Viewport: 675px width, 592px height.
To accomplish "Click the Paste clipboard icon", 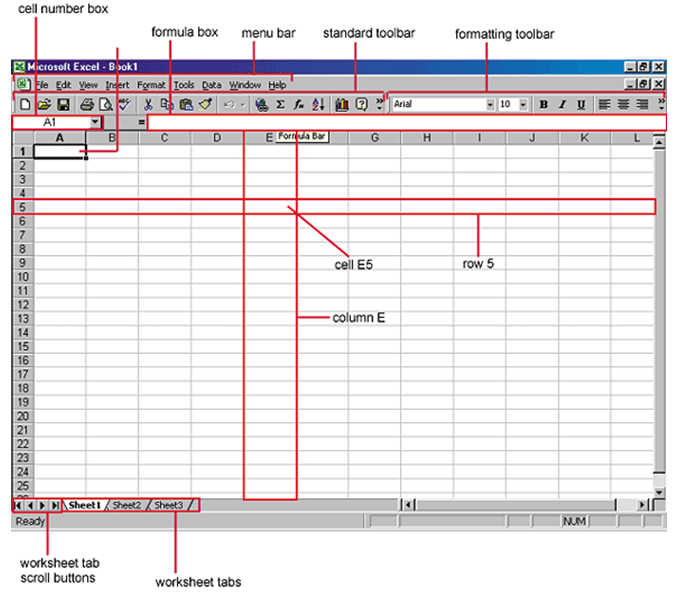I will (186, 104).
